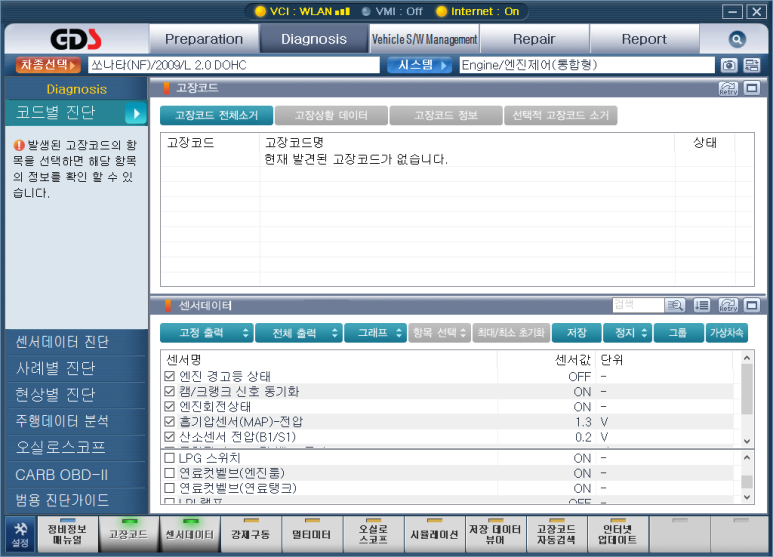Check 연료컷밸브(엔진룸) sensor
This screenshot has width=773, height=557.
pos(170,473)
